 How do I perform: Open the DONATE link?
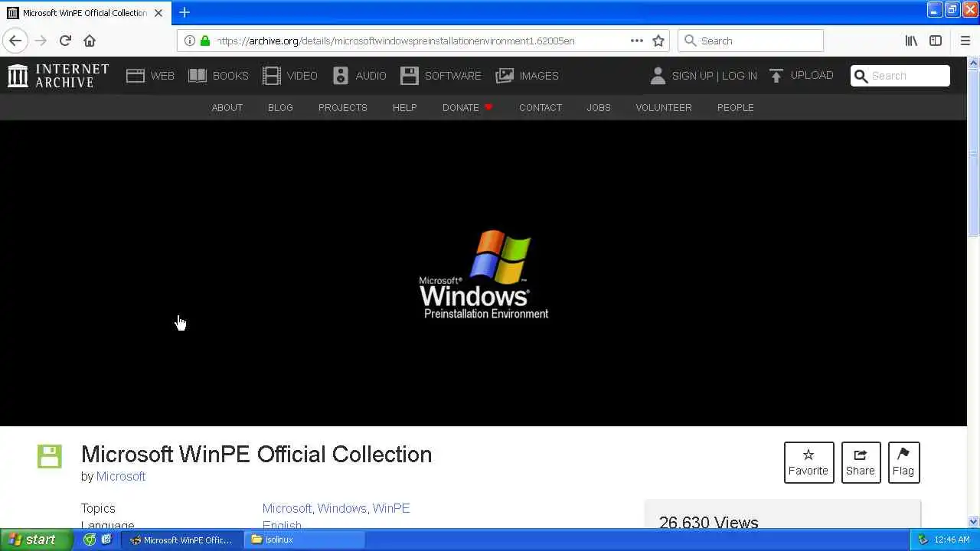pyautogui.click(x=467, y=107)
